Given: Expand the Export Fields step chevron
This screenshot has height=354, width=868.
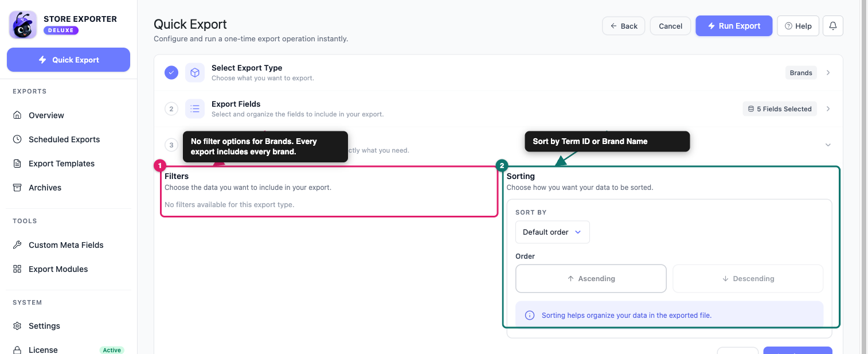Looking at the screenshot, I should pyautogui.click(x=828, y=108).
